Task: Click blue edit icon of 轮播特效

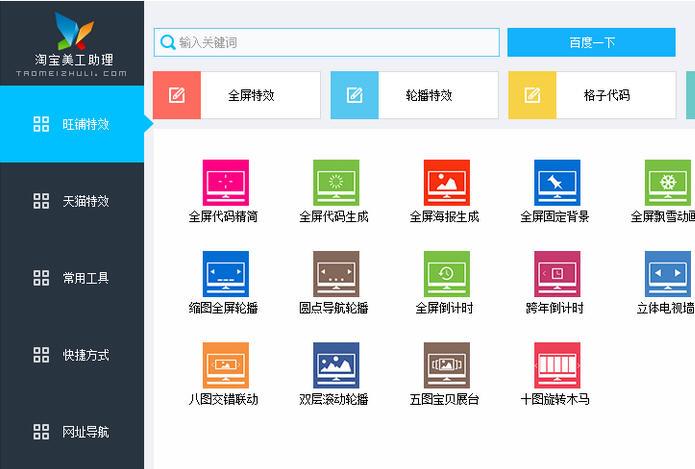Action: coord(355,95)
